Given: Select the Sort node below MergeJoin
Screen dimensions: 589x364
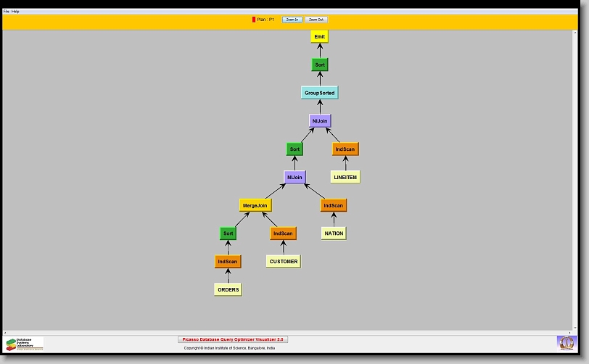Looking at the screenshot, I should (x=228, y=233).
